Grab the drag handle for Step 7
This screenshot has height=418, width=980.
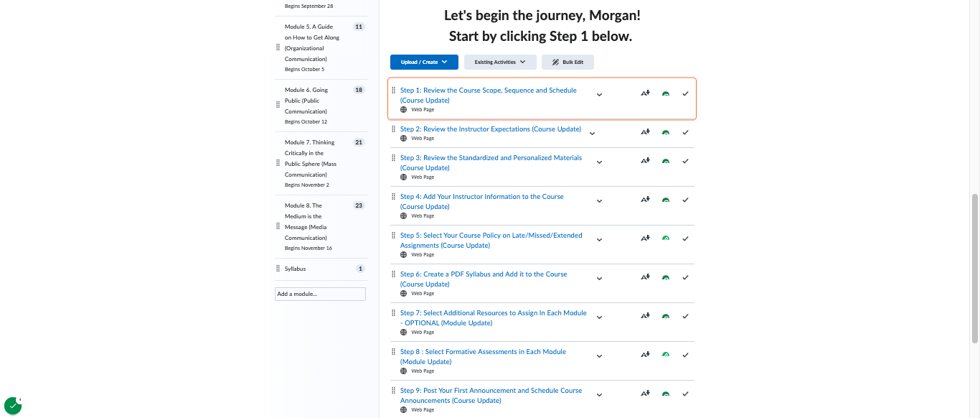pyautogui.click(x=393, y=312)
